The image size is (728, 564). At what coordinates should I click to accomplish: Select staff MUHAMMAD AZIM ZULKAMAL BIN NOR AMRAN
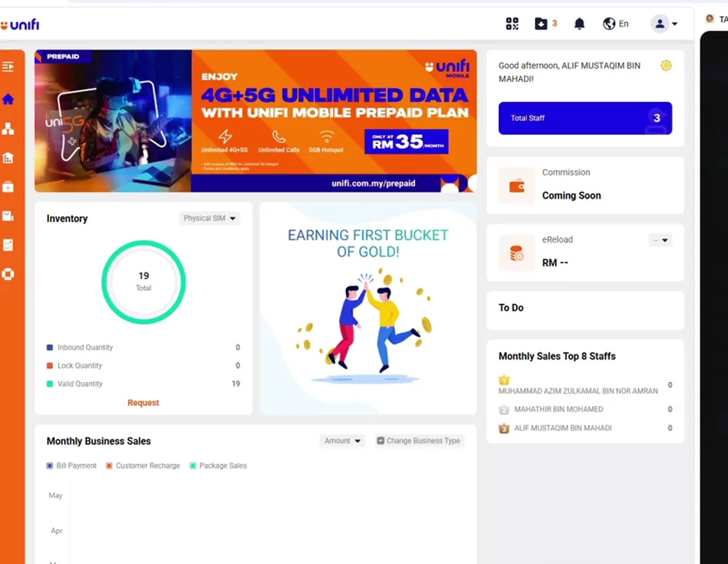(x=578, y=391)
